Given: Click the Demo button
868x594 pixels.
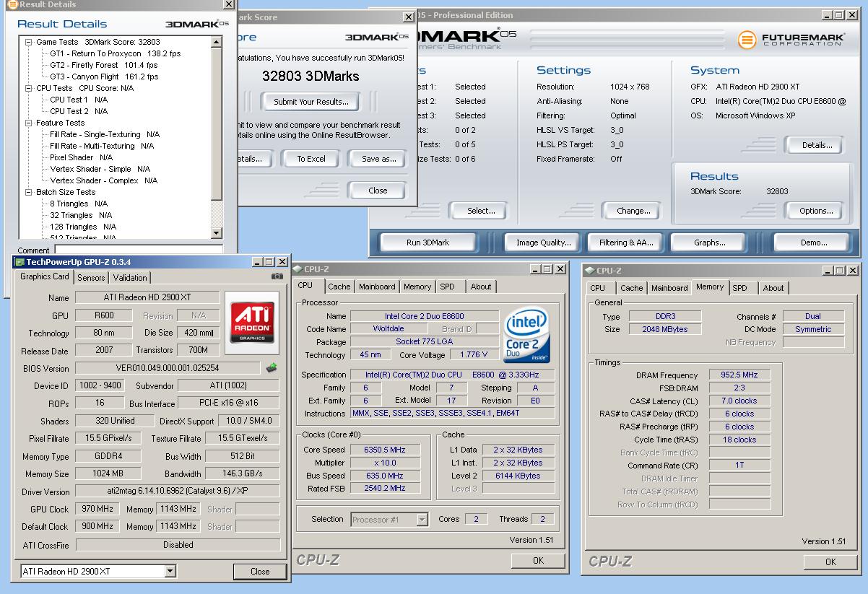Looking at the screenshot, I should click(814, 243).
